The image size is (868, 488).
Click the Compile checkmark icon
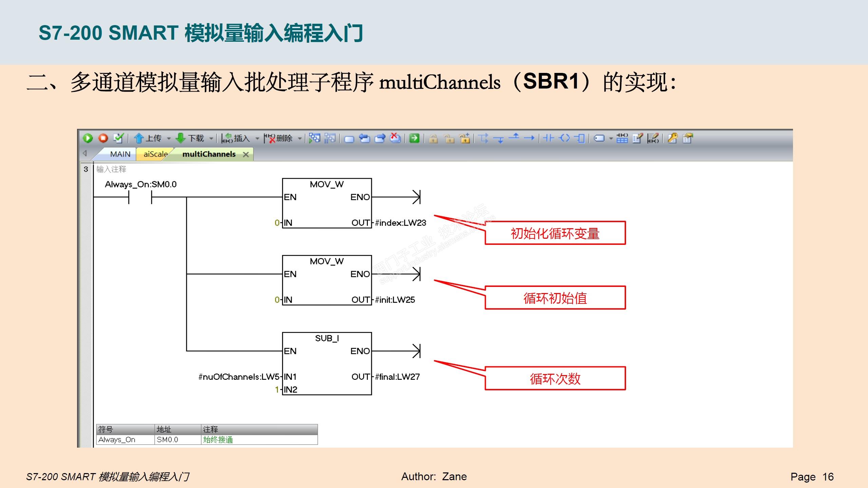(x=118, y=138)
